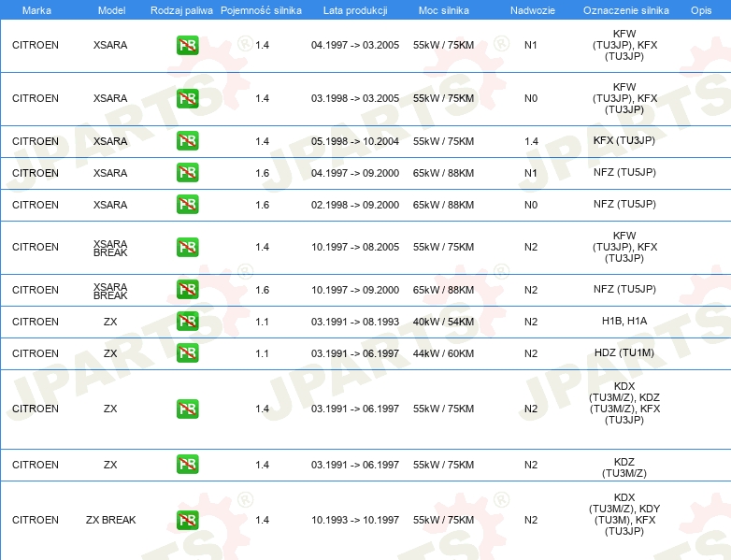Image resolution: width=731 pixels, height=560 pixels.
Task: Click fuel icon in XSARA BREAK 1.4 row
Action: [187, 247]
